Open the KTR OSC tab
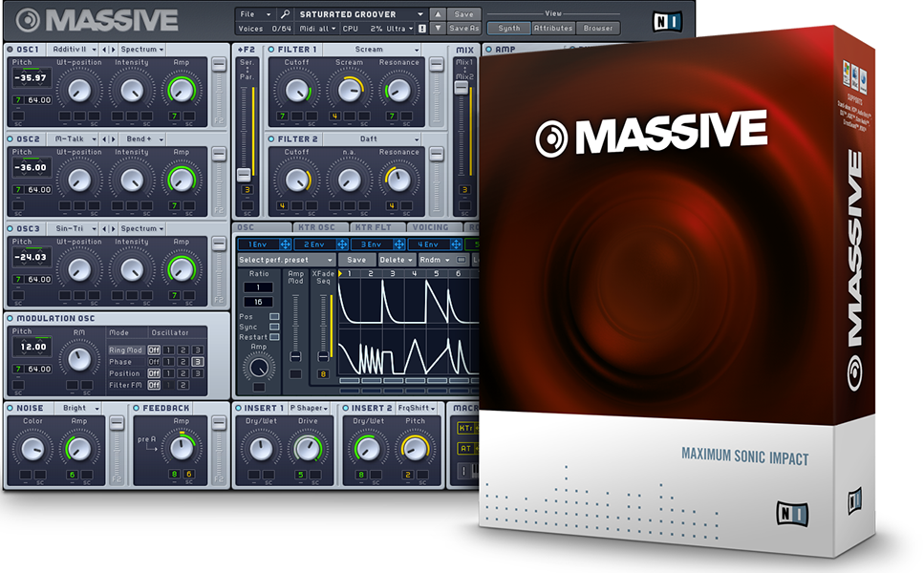Image resolution: width=924 pixels, height=573 pixels. [321, 227]
